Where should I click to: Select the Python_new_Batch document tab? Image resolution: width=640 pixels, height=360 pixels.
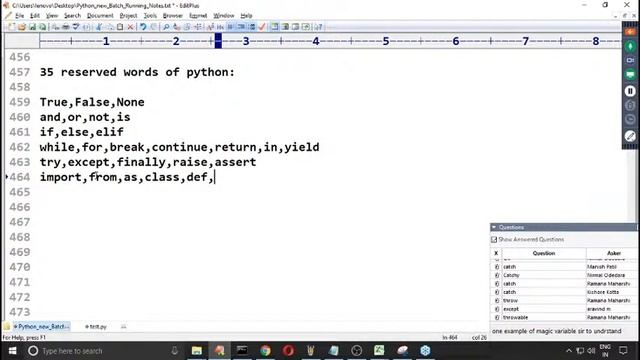tap(41, 327)
